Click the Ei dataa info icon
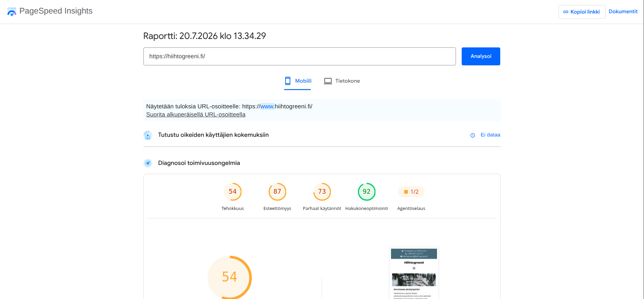The width and height of the screenshot is (644, 299). tap(473, 135)
